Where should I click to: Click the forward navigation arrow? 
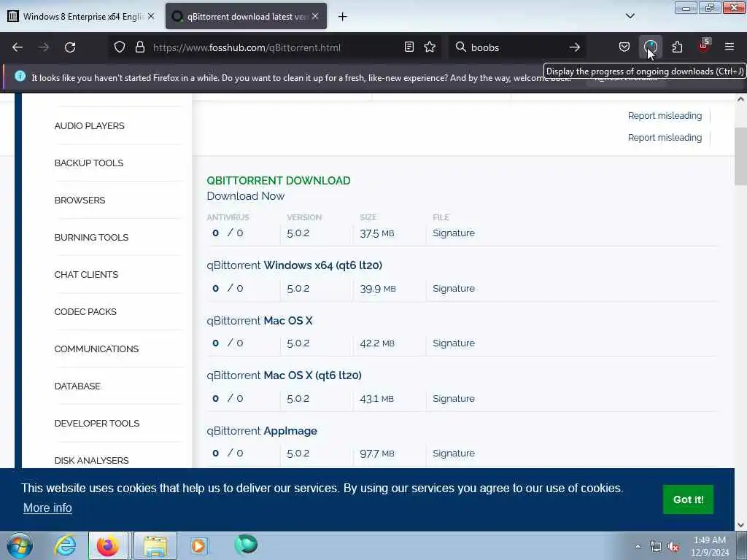[44, 47]
